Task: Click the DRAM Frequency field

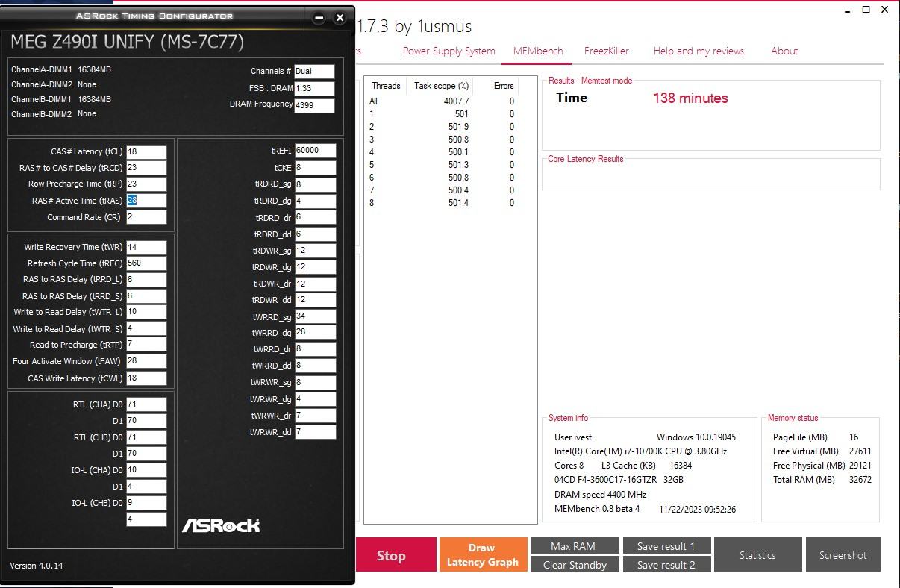Action: (314, 105)
